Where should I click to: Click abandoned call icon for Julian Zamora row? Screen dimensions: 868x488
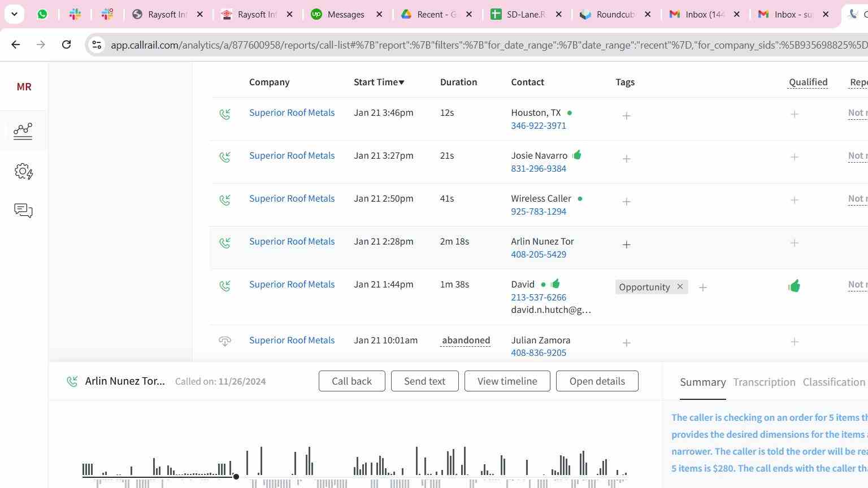point(225,341)
